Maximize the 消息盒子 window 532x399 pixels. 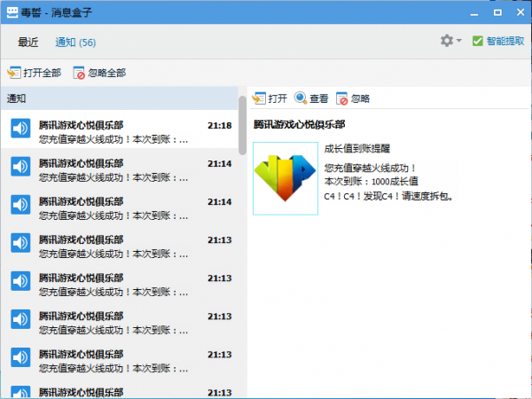pos(497,12)
